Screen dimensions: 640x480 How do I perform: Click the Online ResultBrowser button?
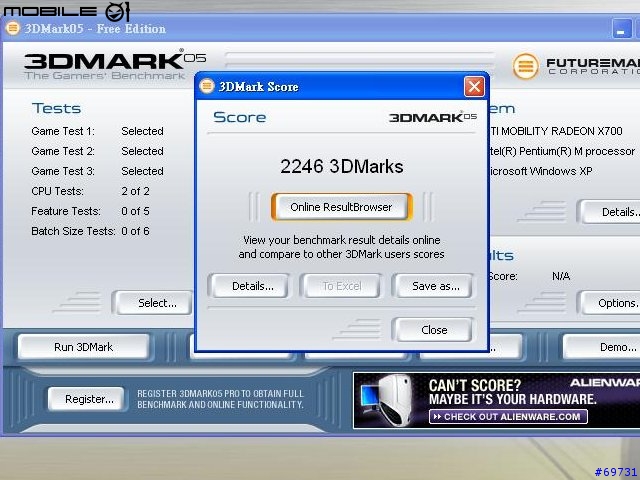point(341,207)
